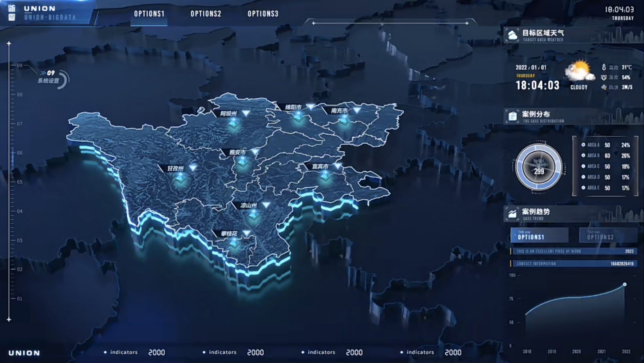The image size is (644, 363).
Task: Click the wind speed icon
Action: (x=604, y=87)
